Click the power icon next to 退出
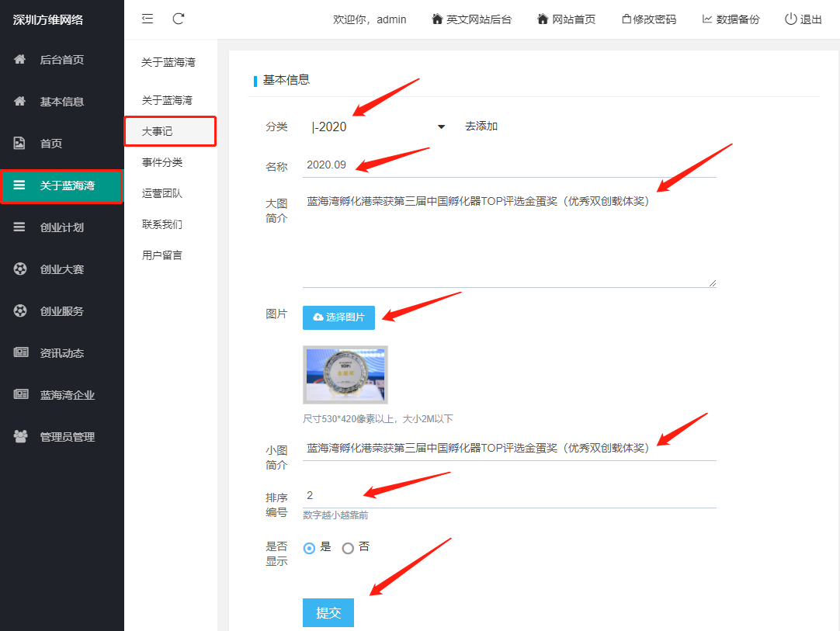Image resolution: width=840 pixels, height=631 pixels. click(790, 19)
